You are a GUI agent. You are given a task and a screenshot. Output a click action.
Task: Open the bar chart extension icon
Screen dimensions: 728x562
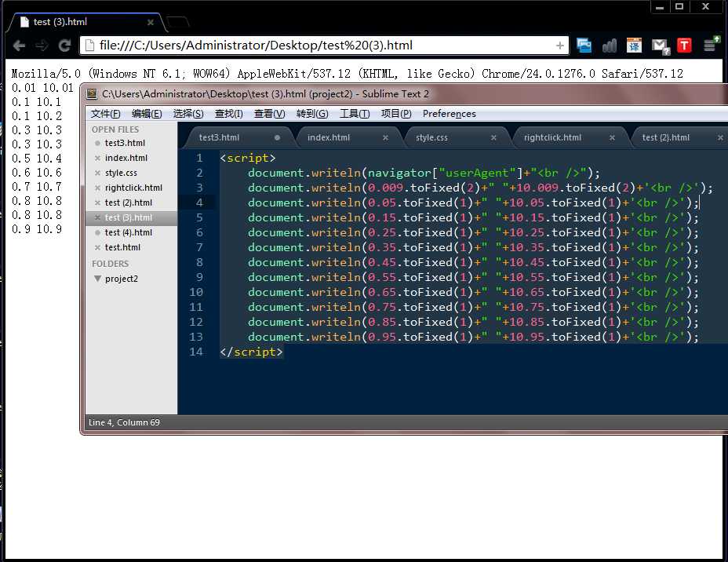(x=609, y=46)
